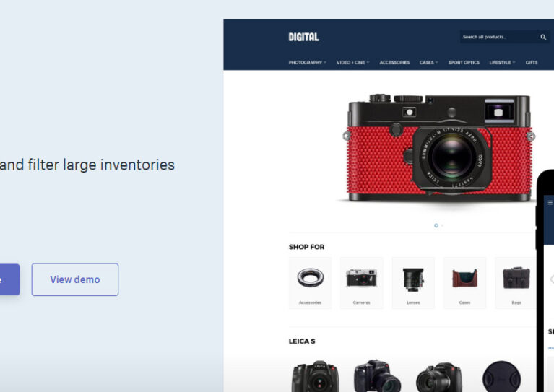This screenshot has height=392, width=554.
Task: Open the mobile preview hamburger menu
Action: tap(550, 203)
